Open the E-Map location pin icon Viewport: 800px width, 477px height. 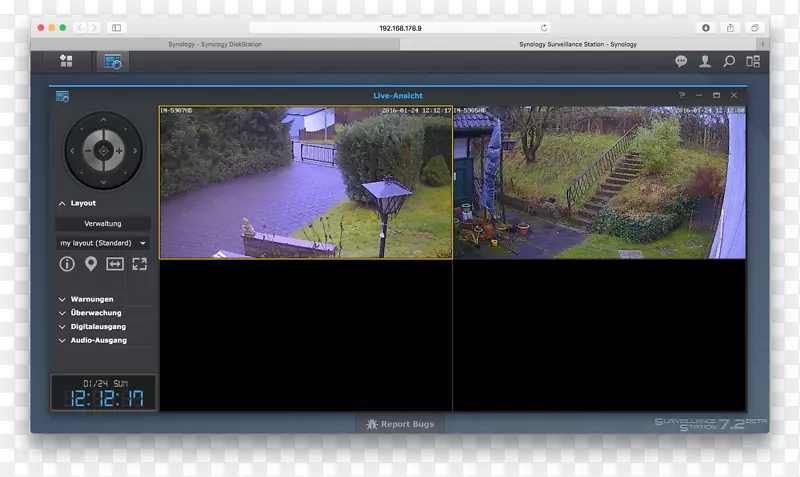pos(91,264)
